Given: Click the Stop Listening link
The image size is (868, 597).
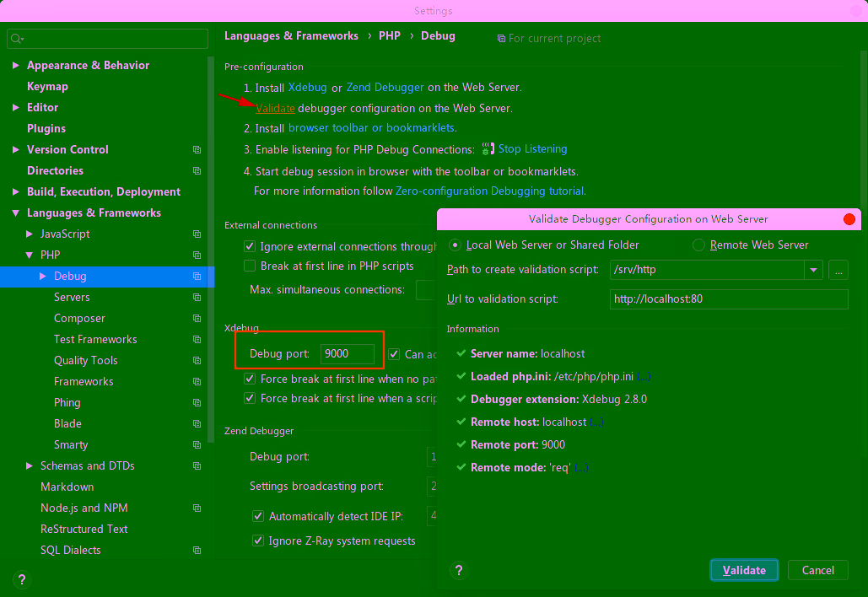Looking at the screenshot, I should point(532,149).
